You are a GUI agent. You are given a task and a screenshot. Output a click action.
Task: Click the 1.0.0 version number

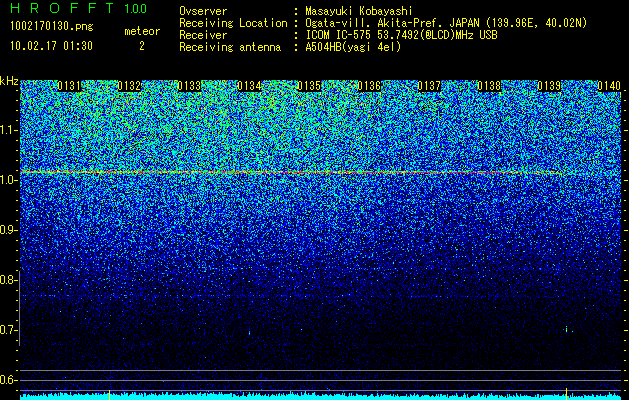(136, 8)
